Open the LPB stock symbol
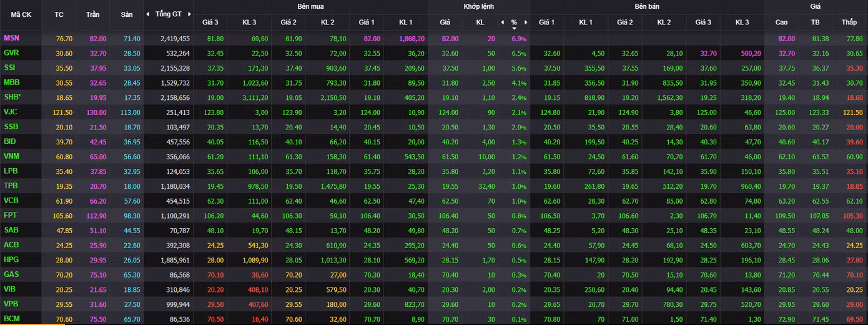This screenshot has height=325, width=868. tap(10, 170)
